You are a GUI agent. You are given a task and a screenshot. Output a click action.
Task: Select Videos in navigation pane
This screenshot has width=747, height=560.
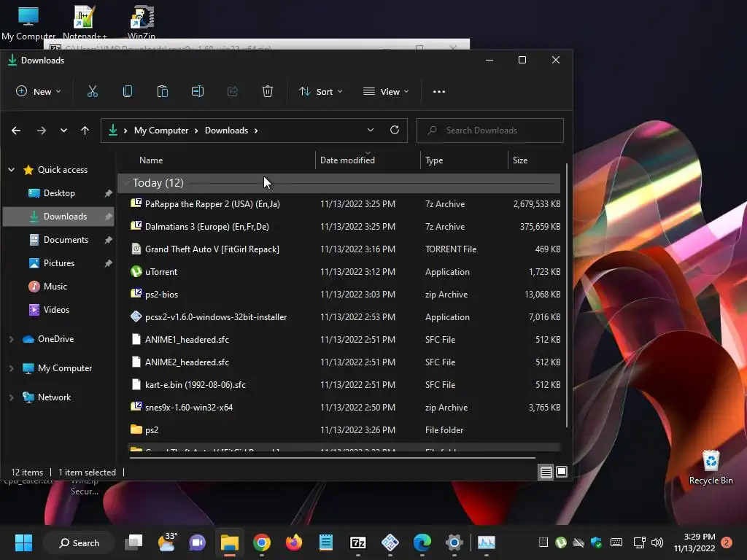click(x=59, y=309)
